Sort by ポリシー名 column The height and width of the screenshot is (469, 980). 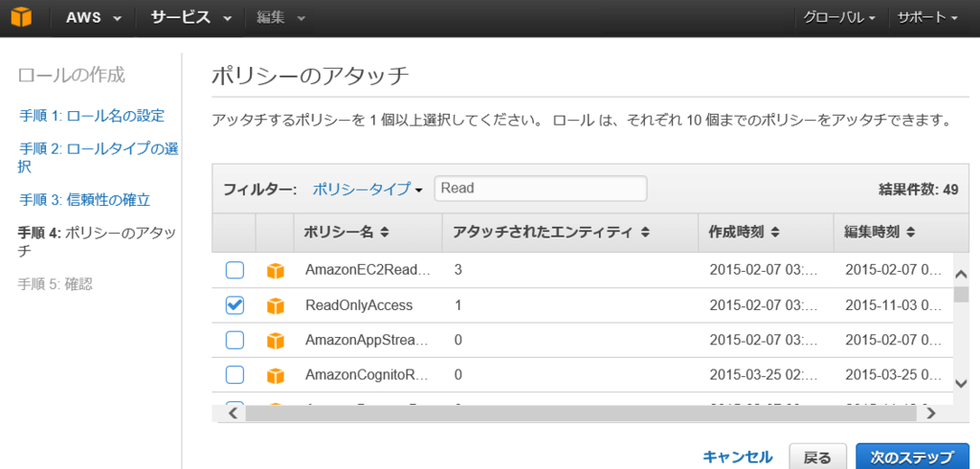(346, 232)
